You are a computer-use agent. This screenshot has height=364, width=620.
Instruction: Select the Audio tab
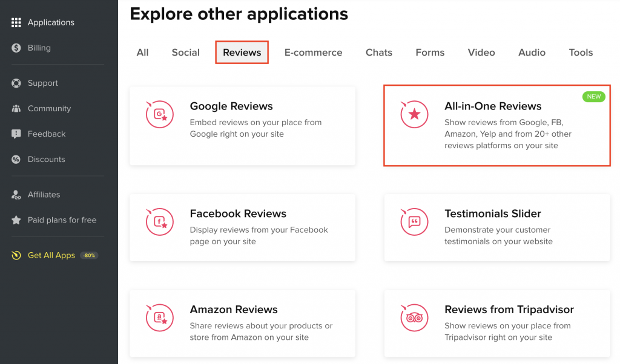[x=532, y=53]
